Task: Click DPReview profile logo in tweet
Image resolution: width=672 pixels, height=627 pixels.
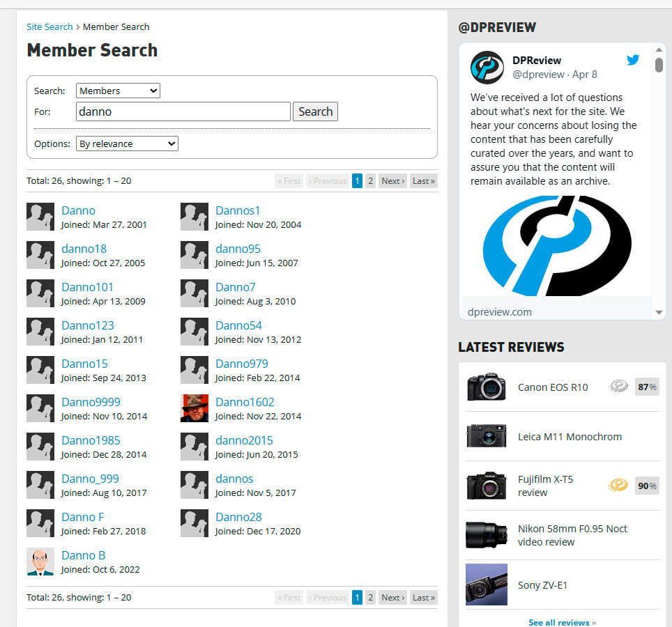Action: coord(487,68)
